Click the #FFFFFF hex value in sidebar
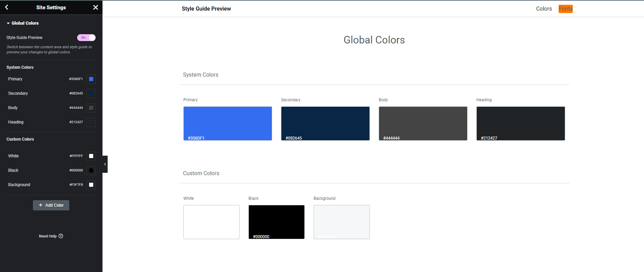Viewport: 644px width, 272px height. [76, 156]
